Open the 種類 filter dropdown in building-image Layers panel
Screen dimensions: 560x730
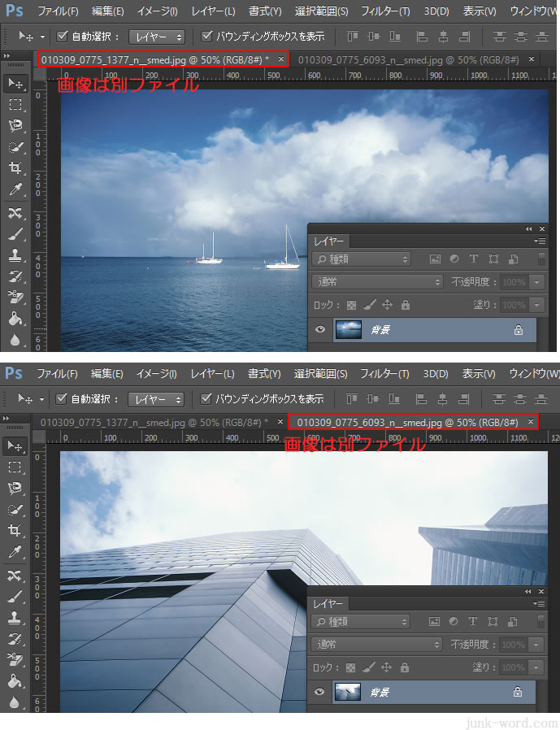click(x=360, y=622)
